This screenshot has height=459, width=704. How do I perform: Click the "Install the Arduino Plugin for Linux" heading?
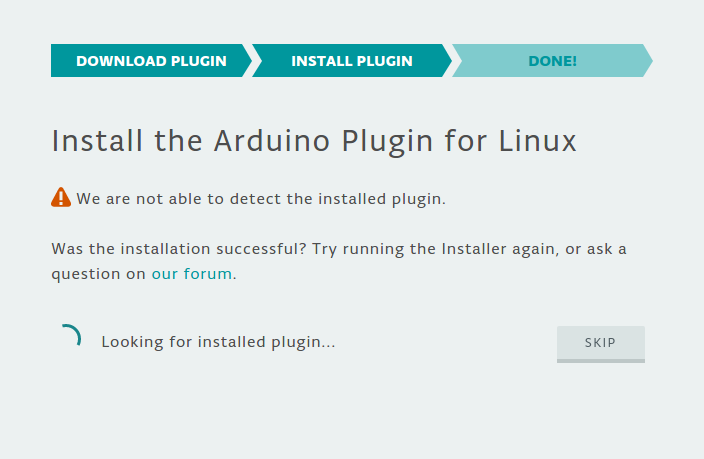click(x=314, y=141)
